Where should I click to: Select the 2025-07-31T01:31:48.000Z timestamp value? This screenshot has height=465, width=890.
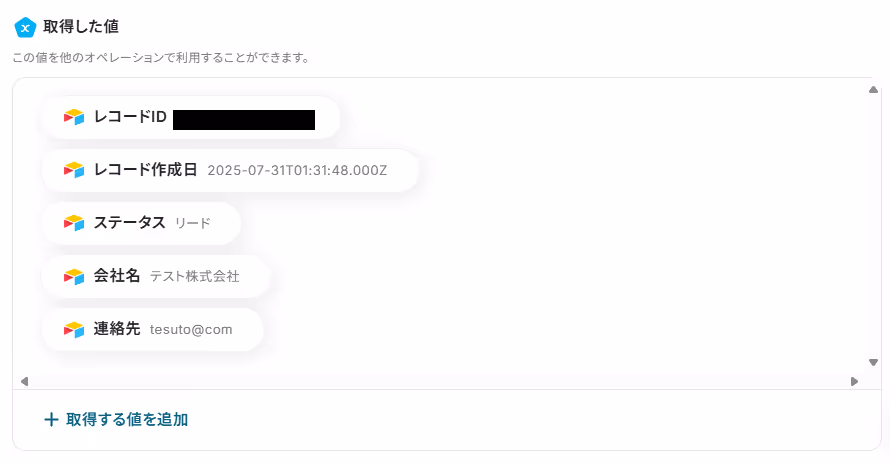[x=297, y=170]
